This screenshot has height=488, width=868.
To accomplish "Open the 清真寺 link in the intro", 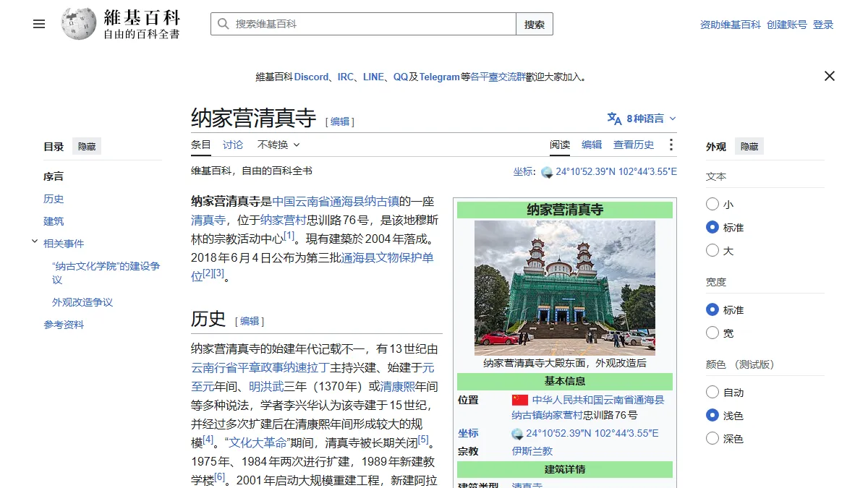I will 208,220.
